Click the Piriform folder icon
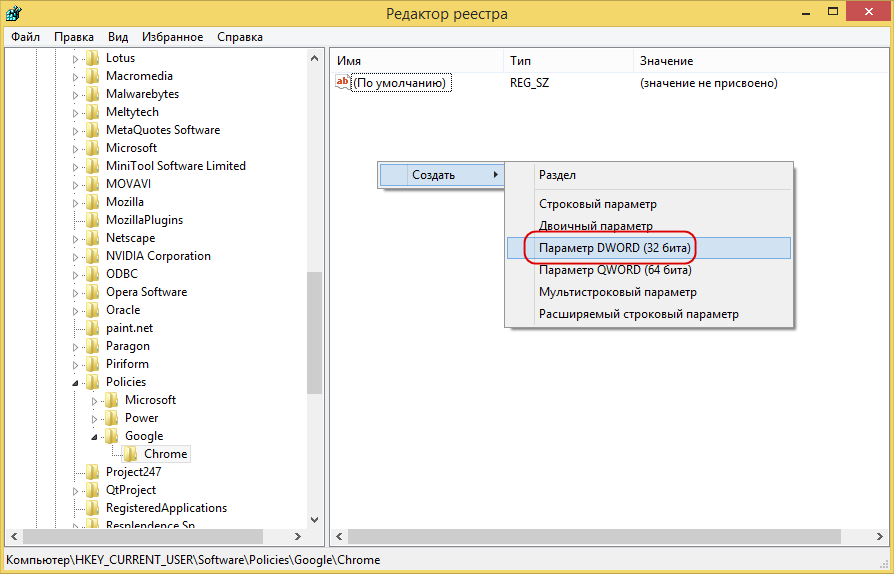The image size is (894, 574). [x=92, y=364]
